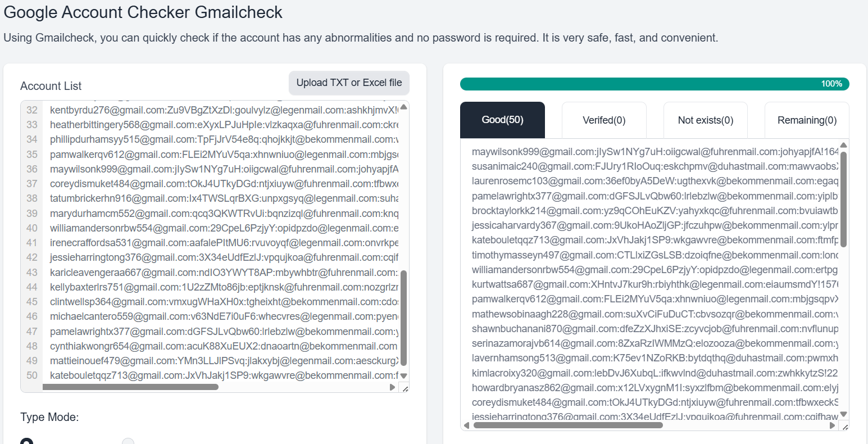868x444 pixels.
Task: Click results panel vertical scrollbar thumb
Action: click(843, 200)
